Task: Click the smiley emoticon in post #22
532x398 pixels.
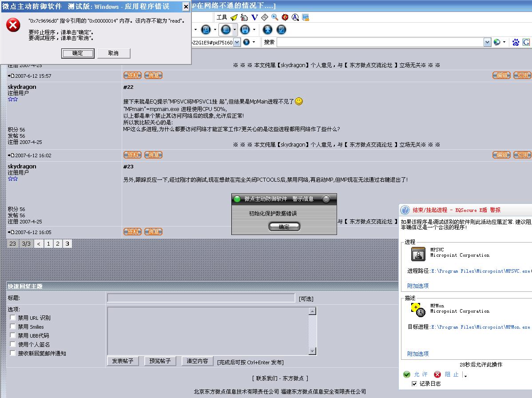Action: click(299, 101)
